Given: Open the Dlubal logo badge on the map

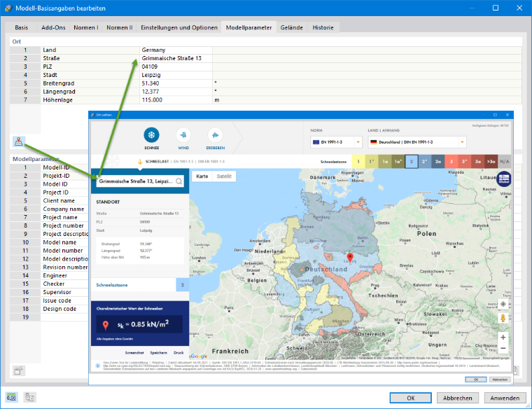Looking at the screenshot, I should point(504,179).
